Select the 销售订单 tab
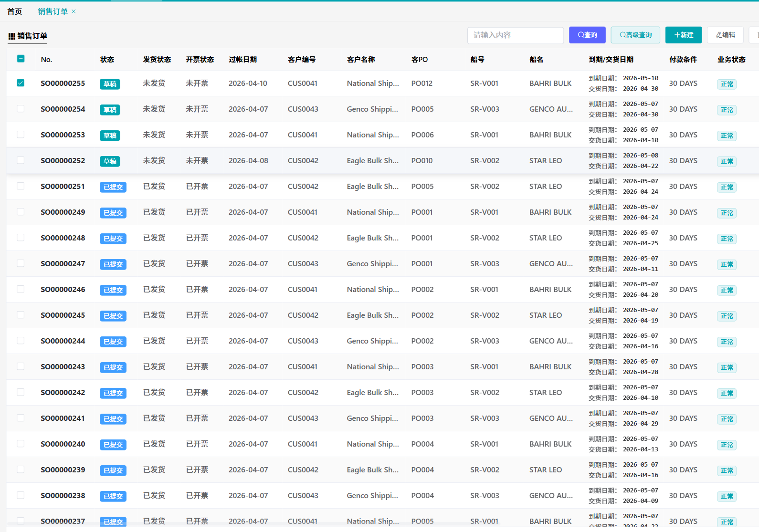 [x=53, y=11]
